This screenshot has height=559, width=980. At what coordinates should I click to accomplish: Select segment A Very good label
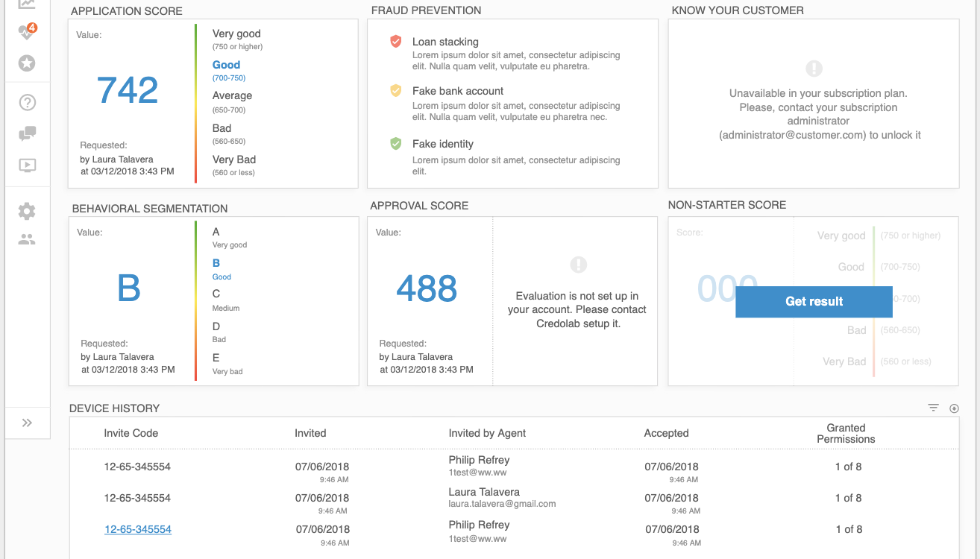230,238
